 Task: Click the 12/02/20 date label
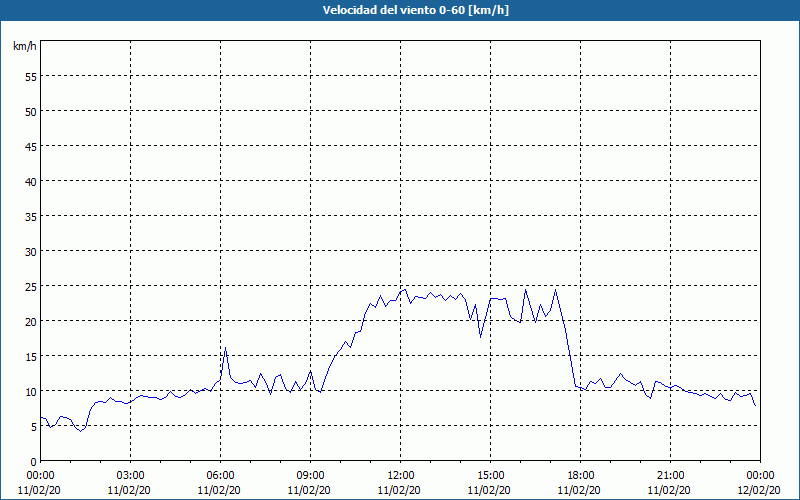coord(759,490)
